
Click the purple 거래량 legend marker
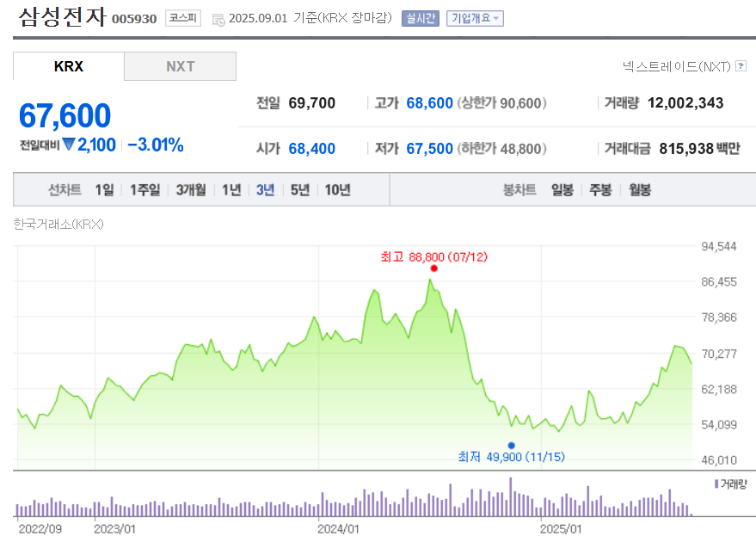click(x=716, y=484)
